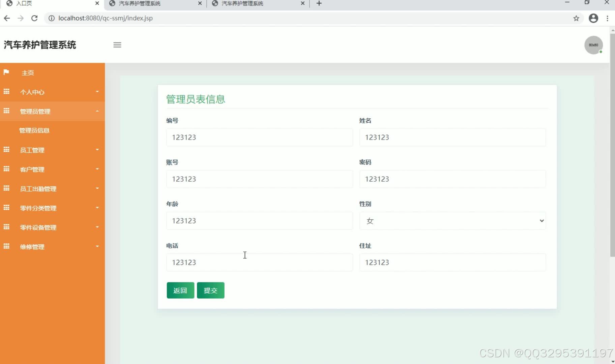Click the 返回 button
The height and width of the screenshot is (364, 615).
[180, 290]
